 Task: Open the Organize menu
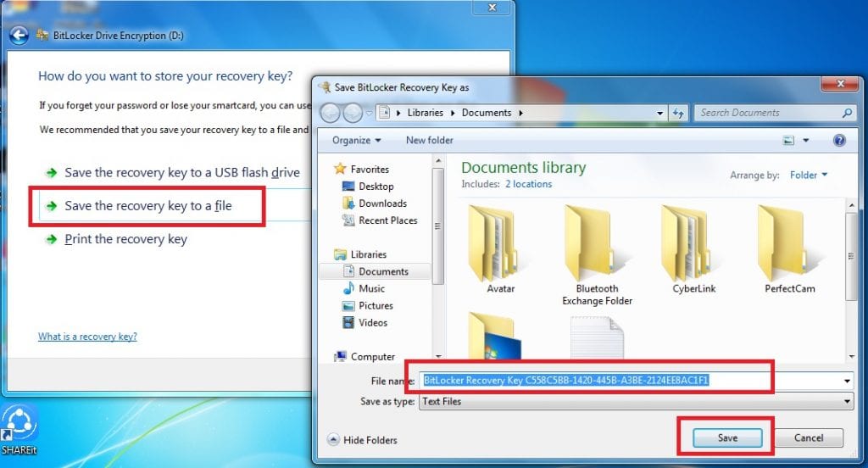[356, 140]
